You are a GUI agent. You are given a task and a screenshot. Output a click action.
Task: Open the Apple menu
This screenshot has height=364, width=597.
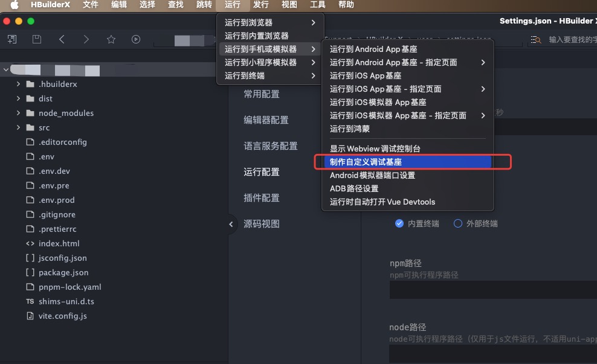point(15,5)
